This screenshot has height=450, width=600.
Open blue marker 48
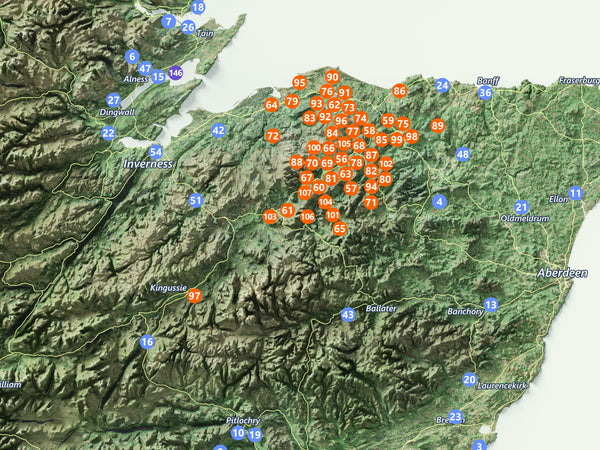click(462, 154)
